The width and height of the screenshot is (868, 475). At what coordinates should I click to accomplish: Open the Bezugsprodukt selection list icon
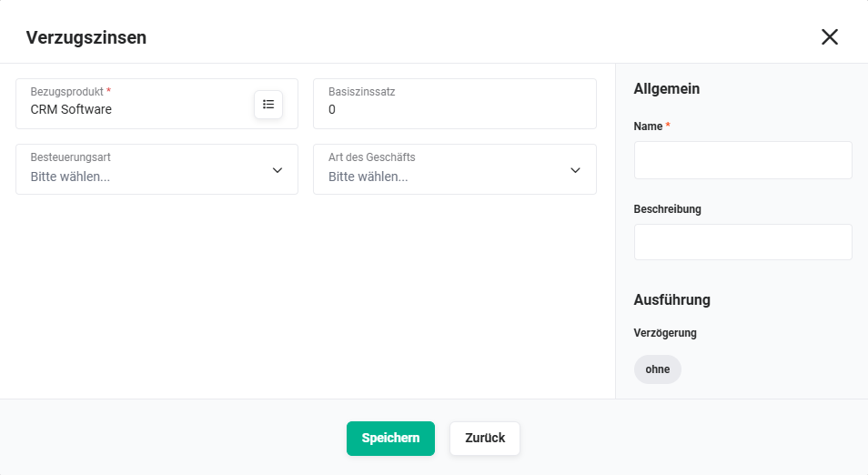click(268, 104)
